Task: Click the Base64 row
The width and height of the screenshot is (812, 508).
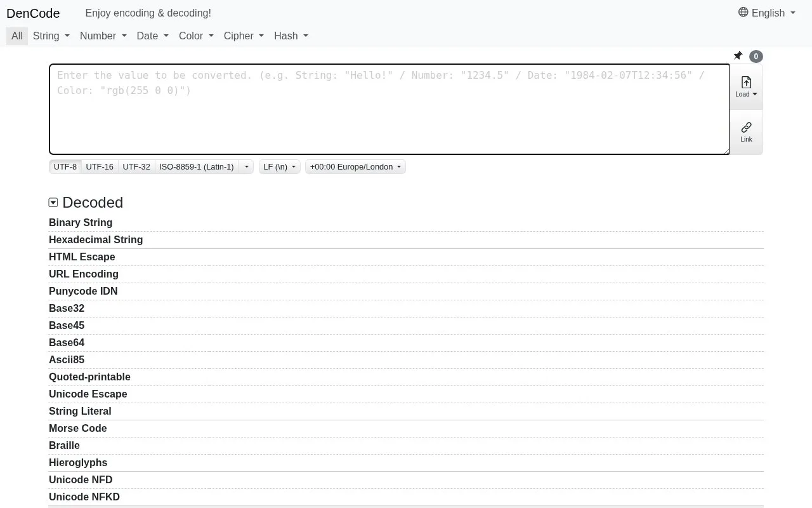Action: [406, 343]
